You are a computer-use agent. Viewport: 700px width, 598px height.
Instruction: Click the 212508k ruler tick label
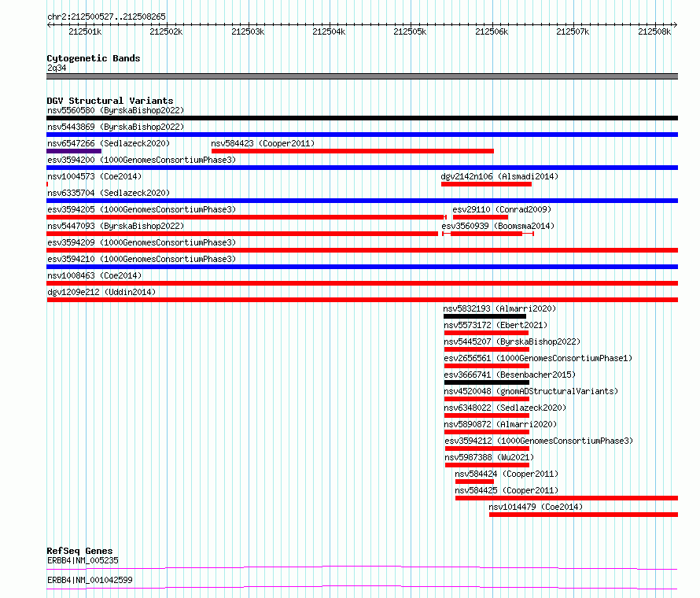coord(654,31)
